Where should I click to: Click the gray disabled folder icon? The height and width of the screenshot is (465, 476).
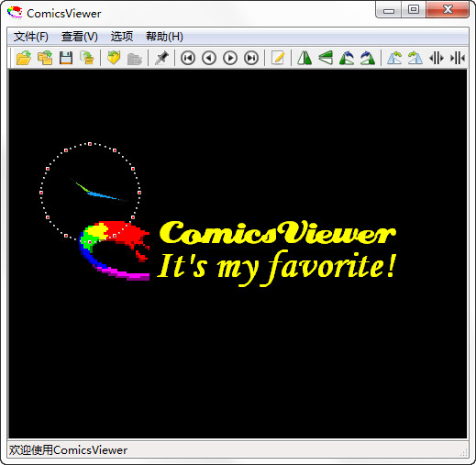(135, 59)
